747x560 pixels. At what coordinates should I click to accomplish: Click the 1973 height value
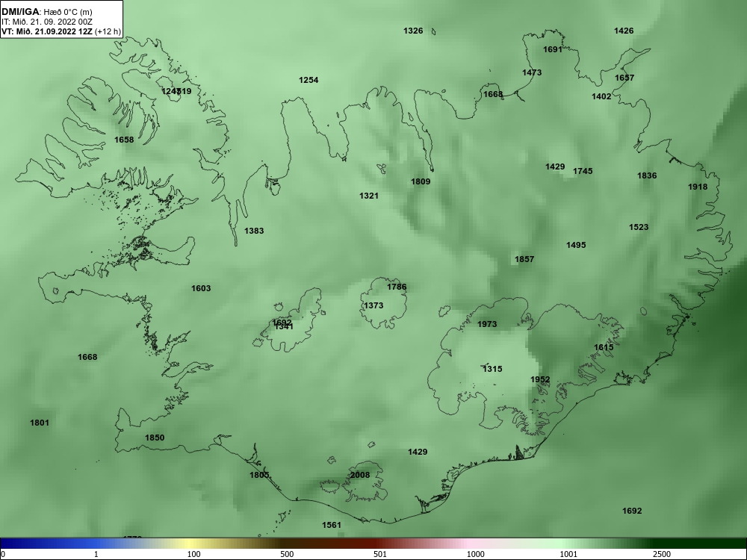tap(487, 324)
